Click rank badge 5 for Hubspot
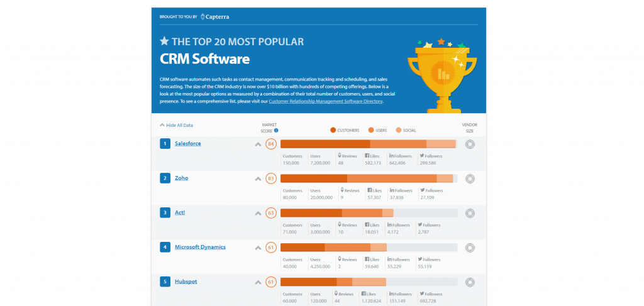This screenshot has width=644, height=306. (165, 281)
